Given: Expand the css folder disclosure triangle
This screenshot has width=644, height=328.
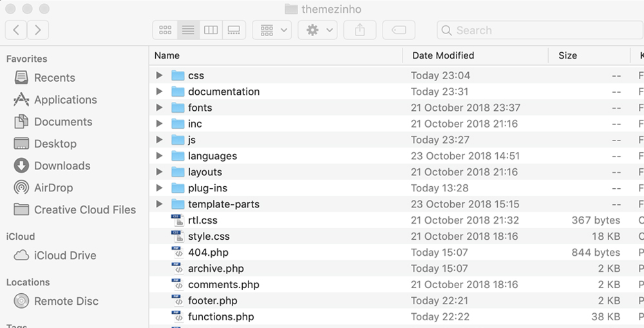Looking at the screenshot, I should click(x=160, y=75).
